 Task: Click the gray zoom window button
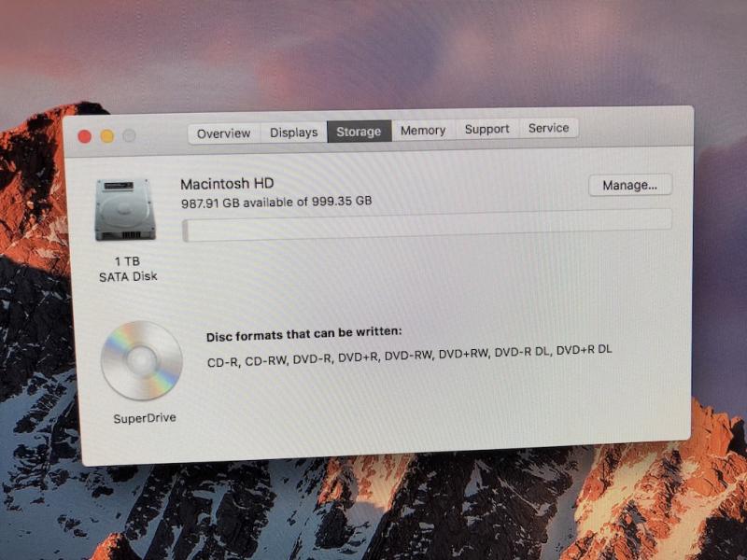tap(130, 136)
